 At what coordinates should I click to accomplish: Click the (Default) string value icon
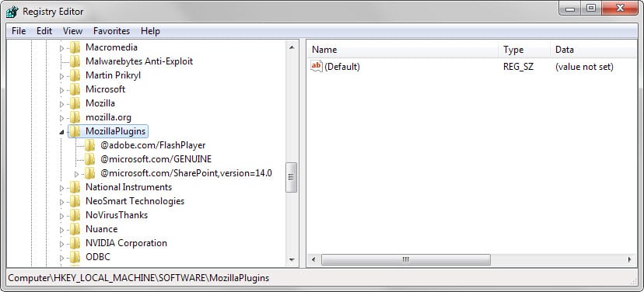[317, 66]
